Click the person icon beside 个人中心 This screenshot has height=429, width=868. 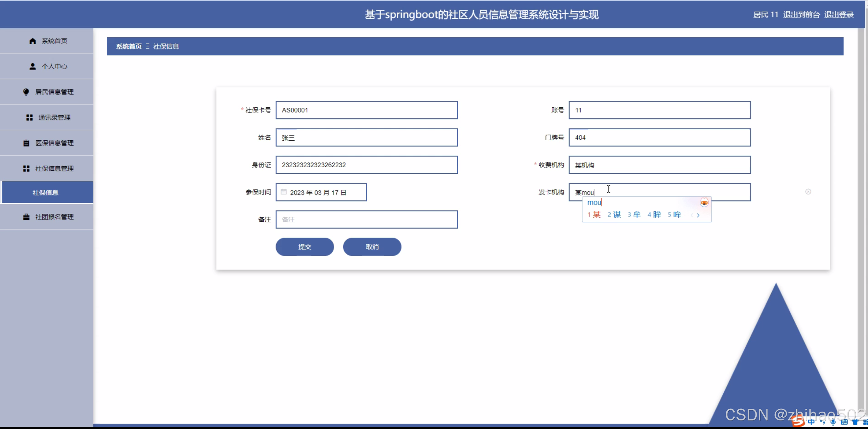point(32,66)
